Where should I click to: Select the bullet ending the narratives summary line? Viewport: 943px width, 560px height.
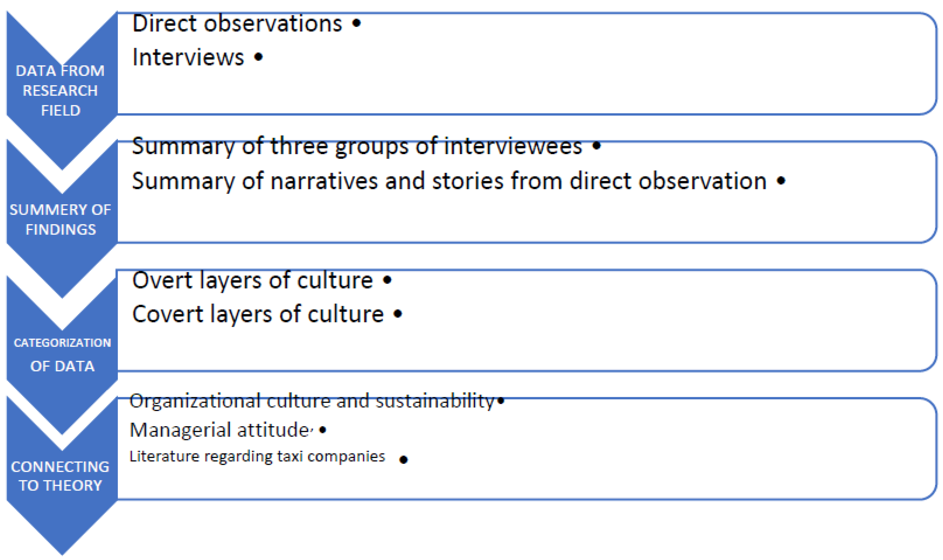click(781, 181)
